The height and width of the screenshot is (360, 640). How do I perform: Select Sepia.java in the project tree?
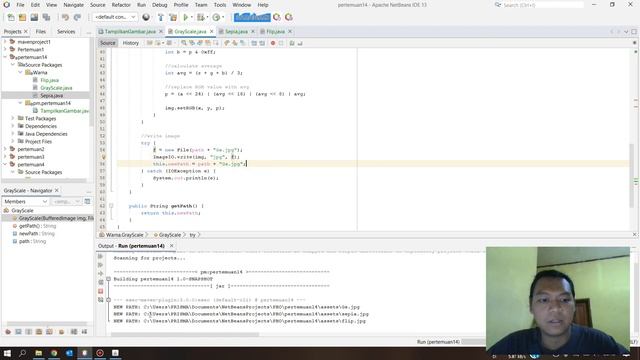coord(51,96)
